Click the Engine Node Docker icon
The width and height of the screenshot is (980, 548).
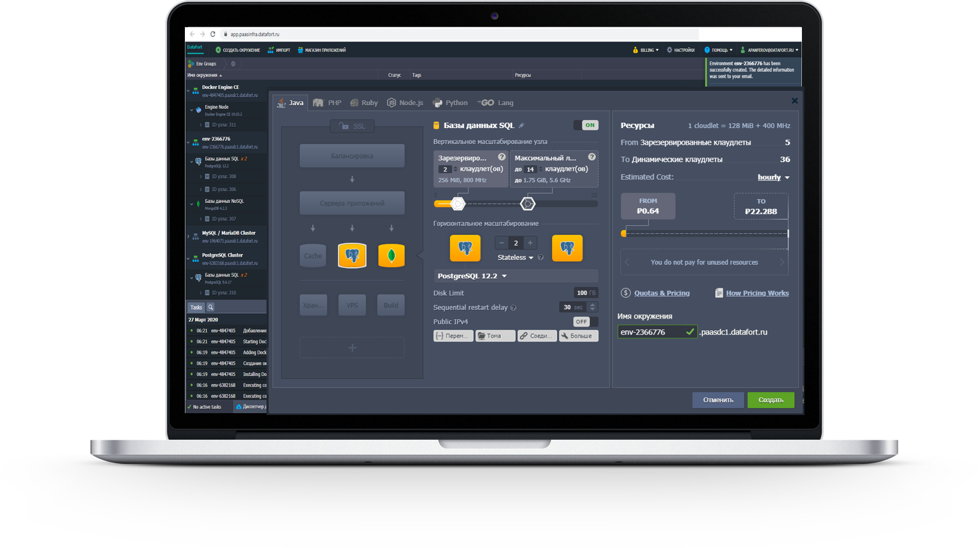198,110
